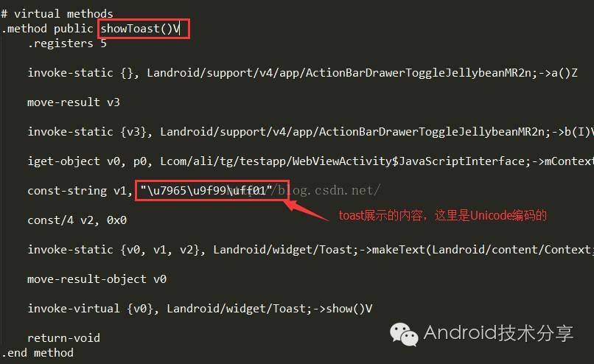Click the Toast;->show()V invoke-virtual call

(x=200, y=309)
